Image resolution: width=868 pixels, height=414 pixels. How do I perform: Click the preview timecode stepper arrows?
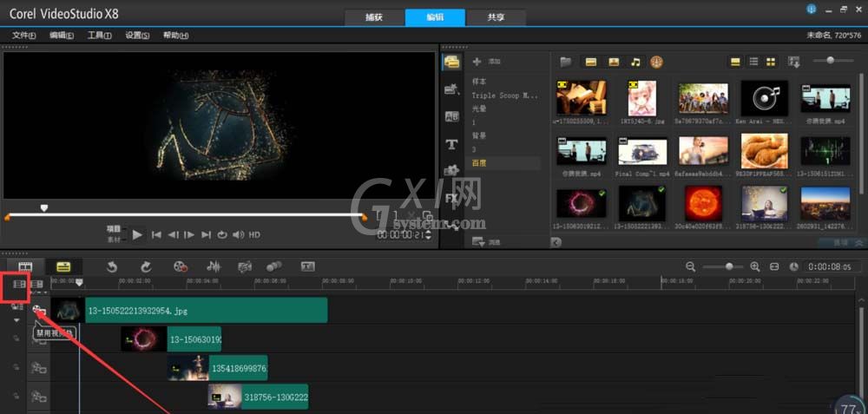[x=427, y=235]
